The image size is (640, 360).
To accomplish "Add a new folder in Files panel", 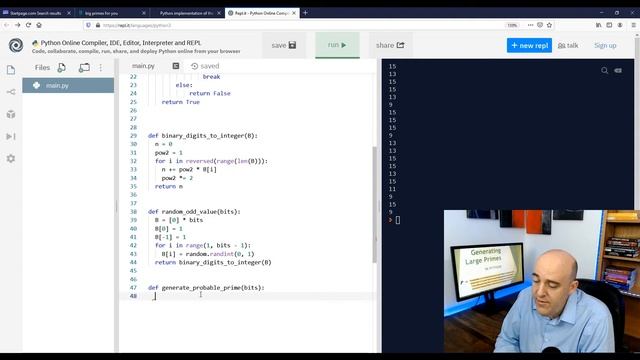I will click(x=84, y=68).
